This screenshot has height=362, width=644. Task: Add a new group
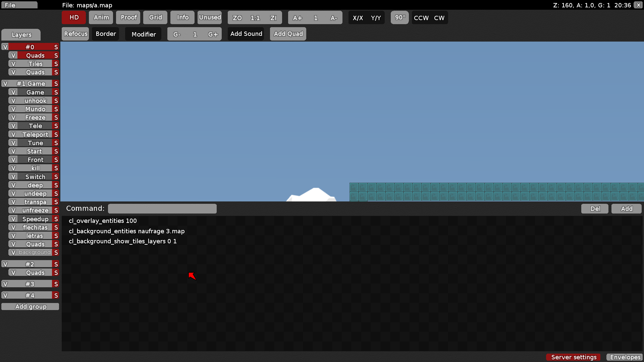click(x=30, y=306)
